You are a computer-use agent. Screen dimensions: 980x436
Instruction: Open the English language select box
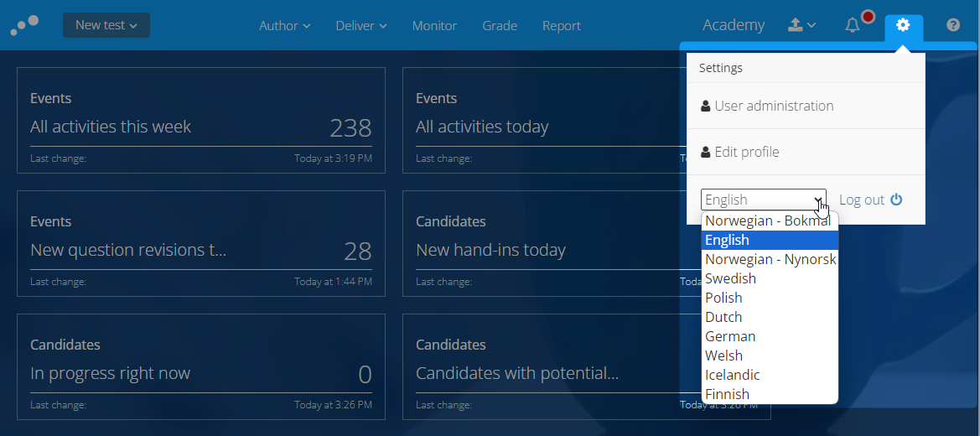pos(764,200)
